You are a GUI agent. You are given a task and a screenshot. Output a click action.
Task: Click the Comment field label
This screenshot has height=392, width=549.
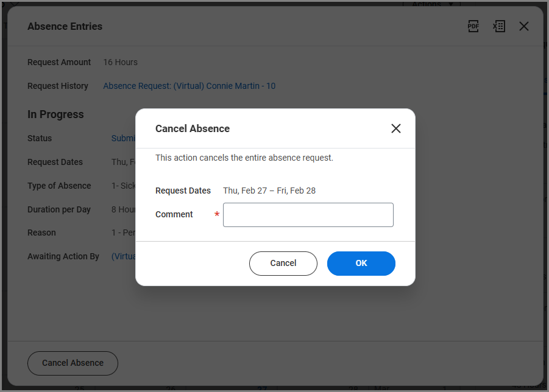tap(174, 214)
